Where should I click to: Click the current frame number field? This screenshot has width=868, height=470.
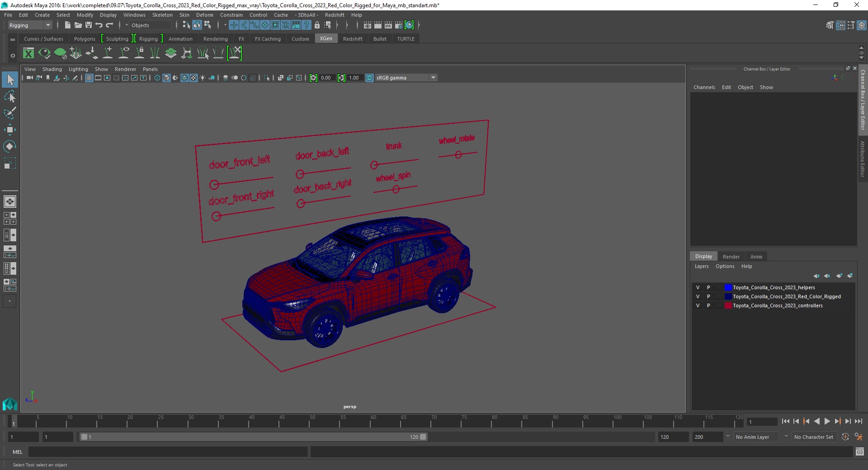762,422
